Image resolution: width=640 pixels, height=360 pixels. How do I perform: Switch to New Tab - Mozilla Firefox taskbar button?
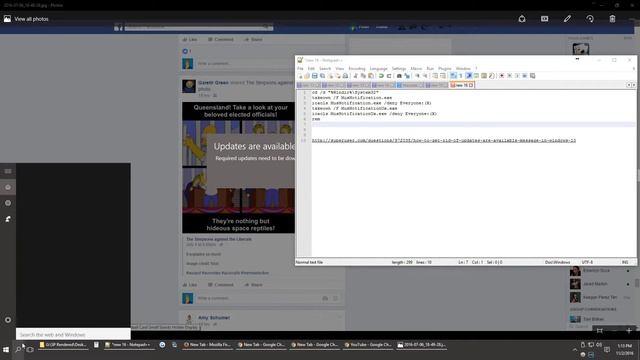(x=207, y=345)
